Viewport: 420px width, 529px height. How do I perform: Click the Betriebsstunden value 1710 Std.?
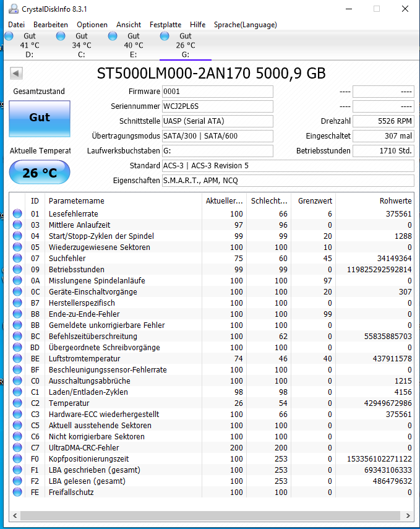coord(384,151)
